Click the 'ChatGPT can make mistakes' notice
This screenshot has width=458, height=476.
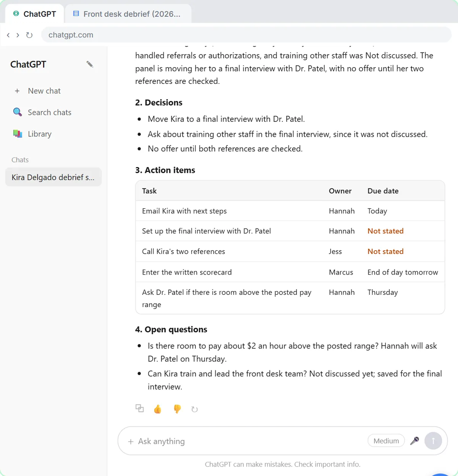coord(282,464)
